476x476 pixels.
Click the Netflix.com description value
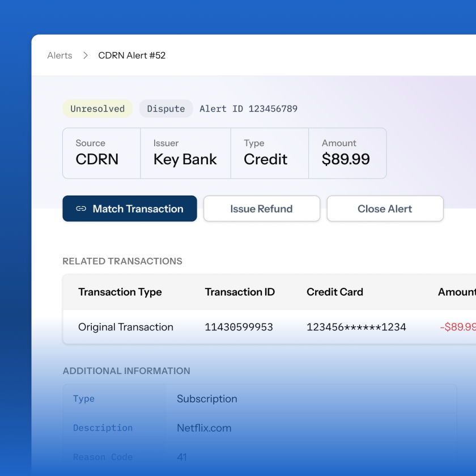[x=204, y=428]
